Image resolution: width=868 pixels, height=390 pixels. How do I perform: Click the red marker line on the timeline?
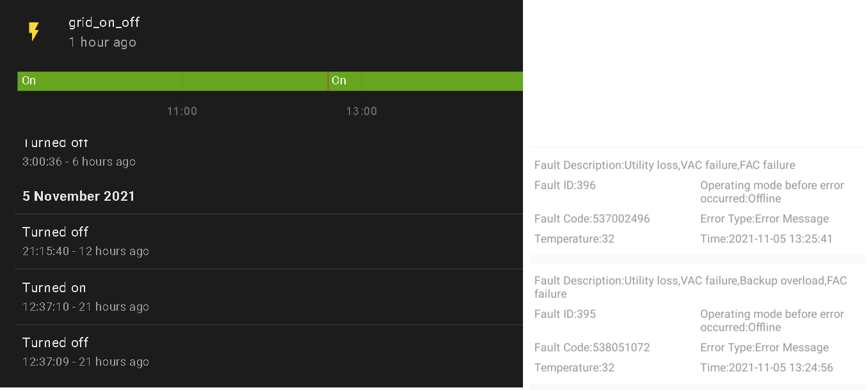[328, 81]
